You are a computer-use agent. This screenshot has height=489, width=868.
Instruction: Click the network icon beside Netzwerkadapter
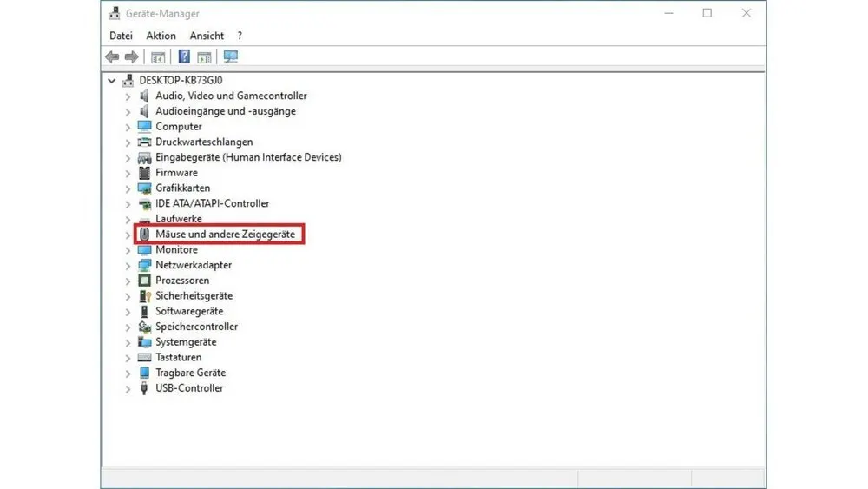(x=144, y=265)
